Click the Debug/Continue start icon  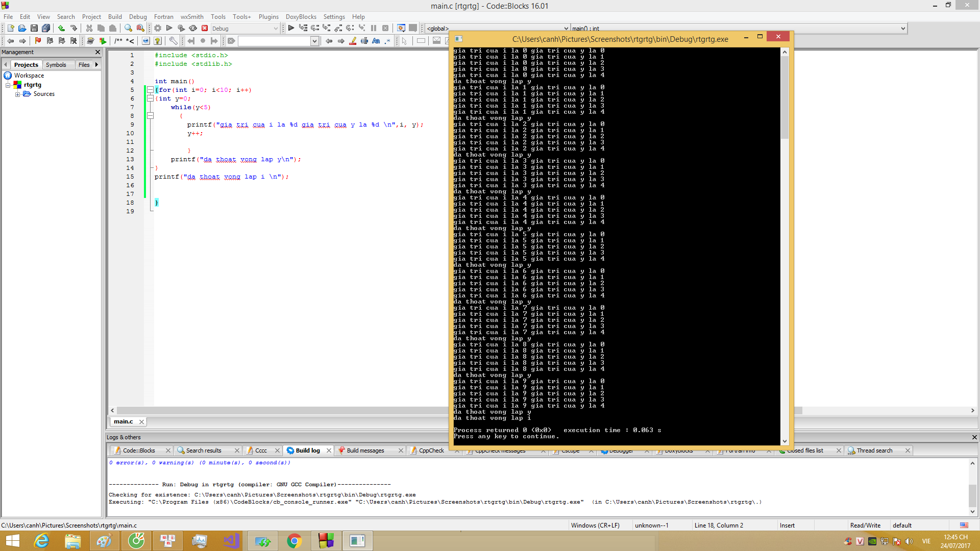291,29
